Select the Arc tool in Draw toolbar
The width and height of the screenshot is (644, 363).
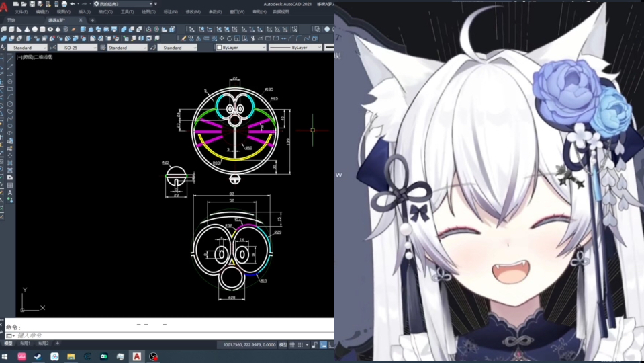(x=10, y=97)
